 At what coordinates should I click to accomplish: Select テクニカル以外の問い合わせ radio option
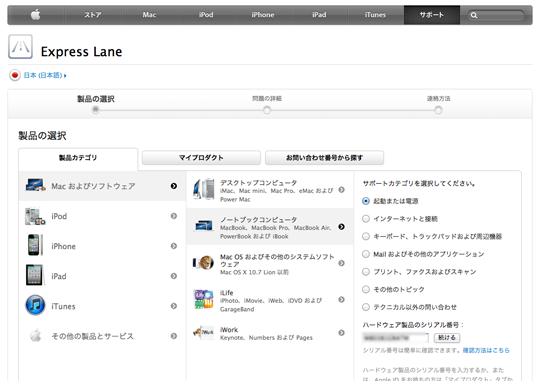click(x=366, y=307)
